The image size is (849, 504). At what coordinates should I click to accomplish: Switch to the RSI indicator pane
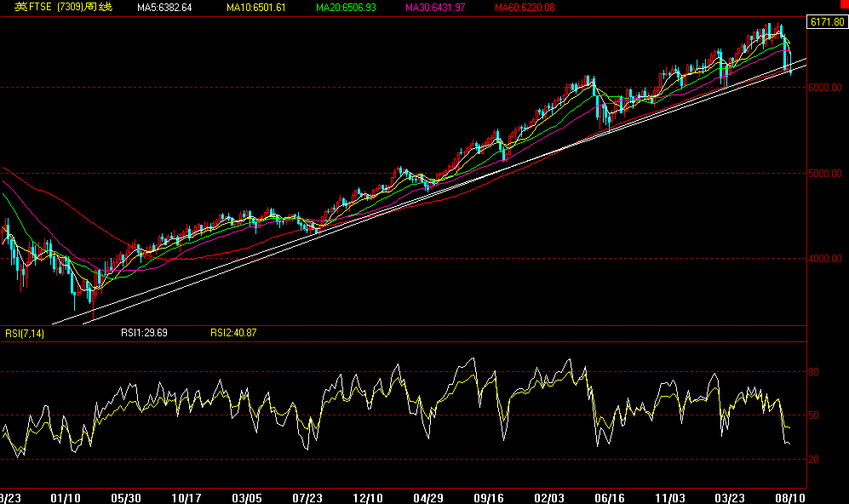coord(426,409)
